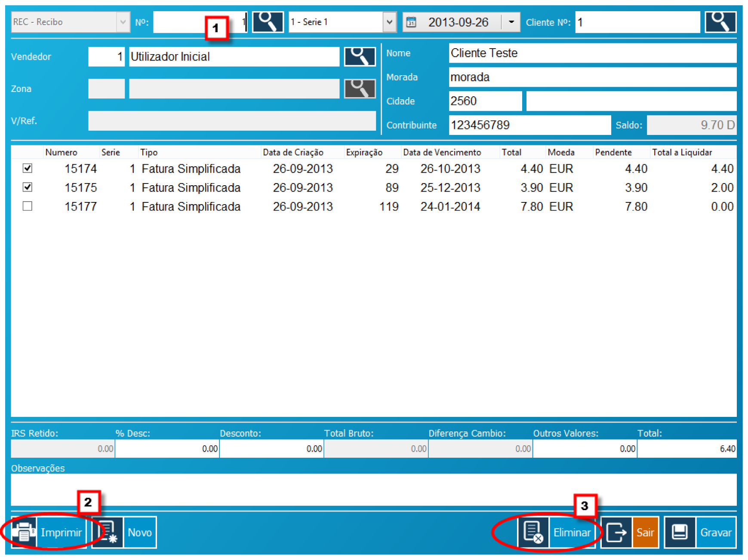The width and height of the screenshot is (748, 560).
Task: Click the Zona search magnifier icon
Action: click(x=360, y=89)
